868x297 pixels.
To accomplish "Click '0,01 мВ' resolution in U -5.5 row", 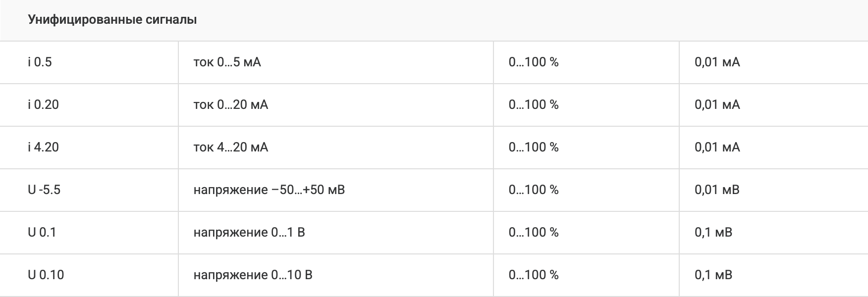I will (717, 190).
